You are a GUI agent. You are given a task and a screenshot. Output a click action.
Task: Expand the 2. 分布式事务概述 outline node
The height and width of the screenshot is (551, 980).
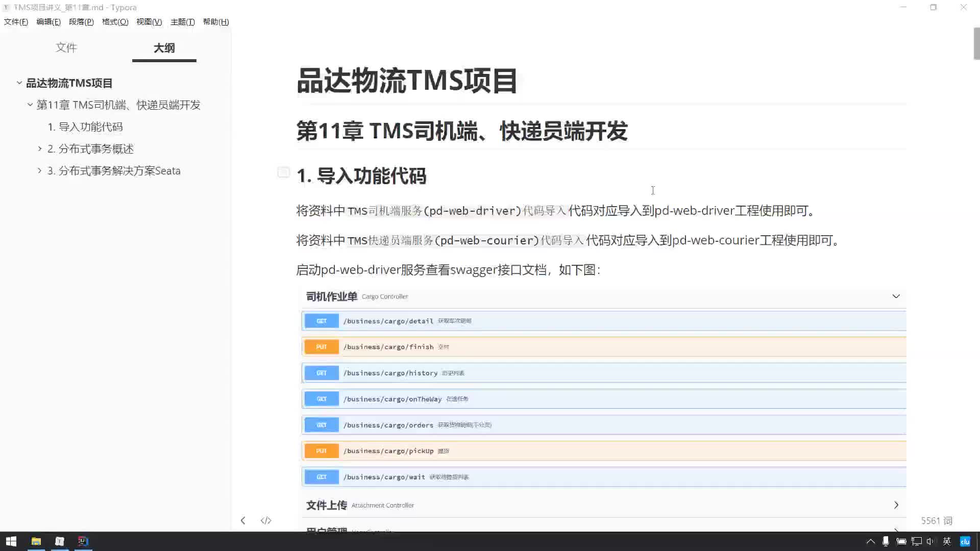(40, 148)
